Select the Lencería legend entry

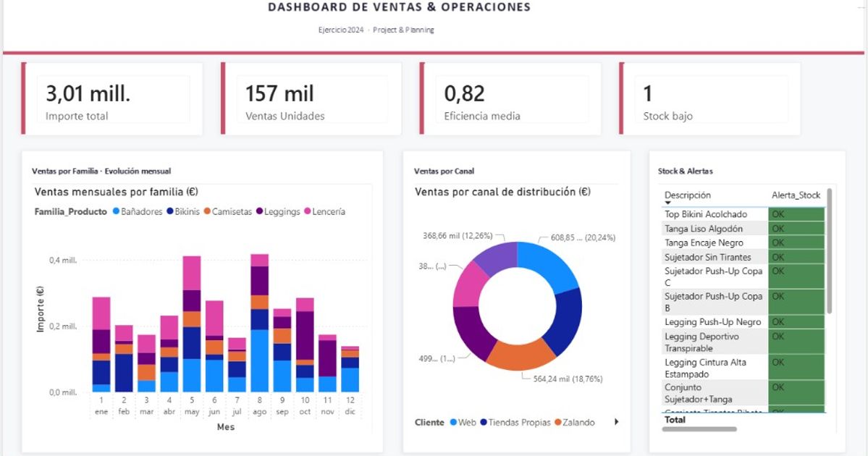(x=324, y=211)
